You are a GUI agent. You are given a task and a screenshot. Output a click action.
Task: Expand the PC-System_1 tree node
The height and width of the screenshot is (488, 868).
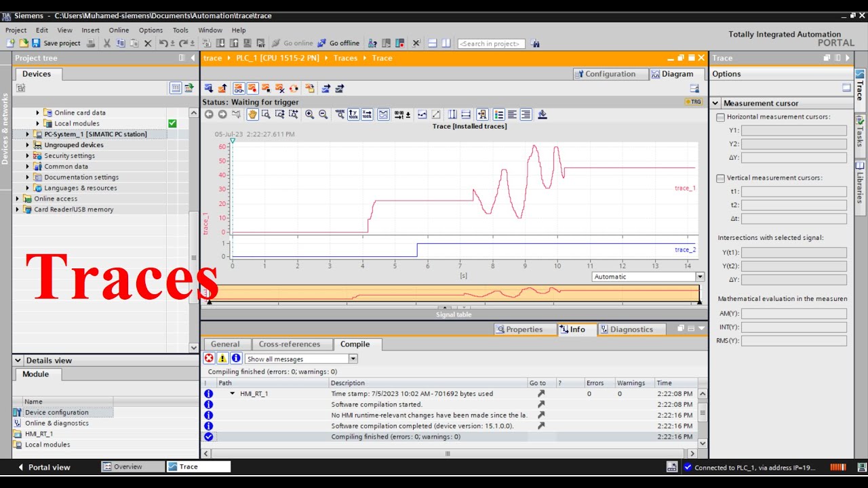pyautogui.click(x=28, y=134)
